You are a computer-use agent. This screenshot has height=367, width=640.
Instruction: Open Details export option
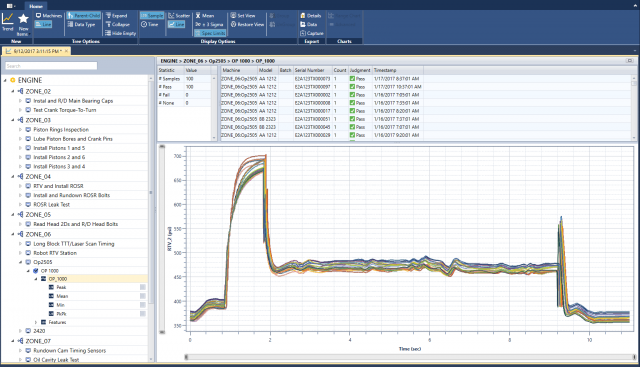point(311,16)
